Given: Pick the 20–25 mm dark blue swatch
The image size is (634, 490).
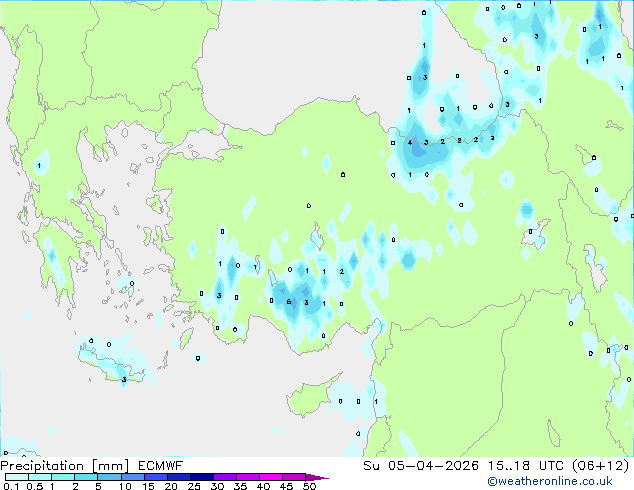Looking at the screenshot, I should pos(178,477).
